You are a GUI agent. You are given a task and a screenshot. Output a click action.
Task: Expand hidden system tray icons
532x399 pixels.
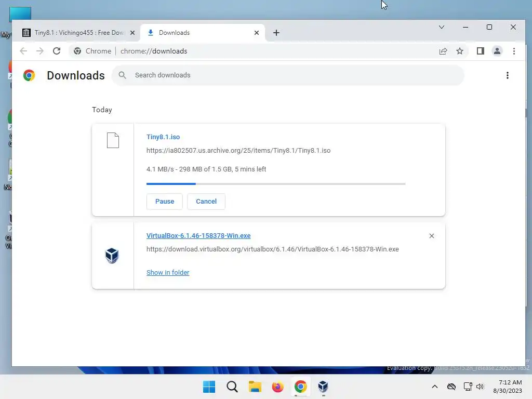pos(435,387)
